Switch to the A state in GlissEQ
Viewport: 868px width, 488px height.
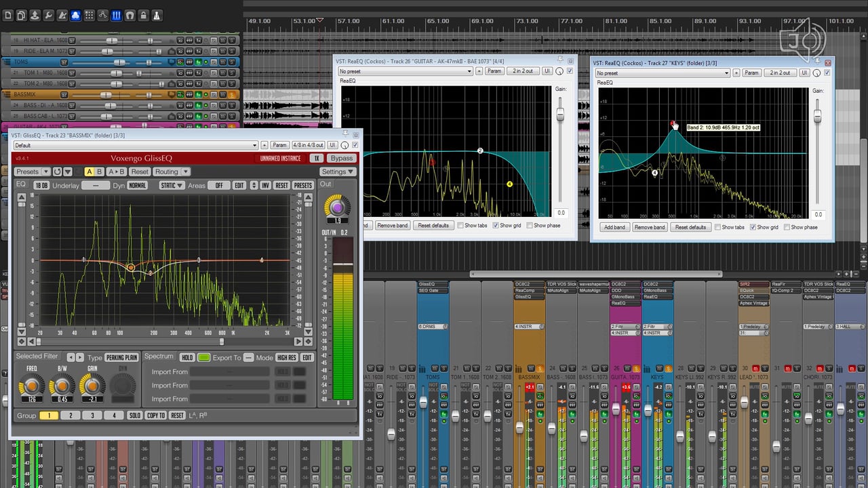(x=89, y=171)
